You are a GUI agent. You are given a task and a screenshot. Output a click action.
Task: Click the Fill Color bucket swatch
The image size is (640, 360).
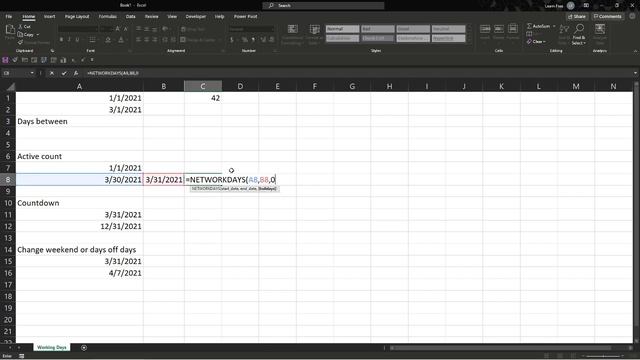(108, 40)
